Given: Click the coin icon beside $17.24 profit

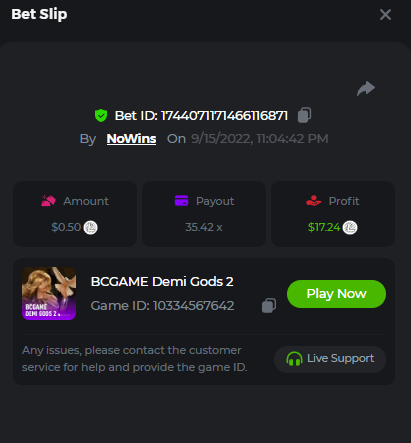Looking at the screenshot, I should pos(350,228).
